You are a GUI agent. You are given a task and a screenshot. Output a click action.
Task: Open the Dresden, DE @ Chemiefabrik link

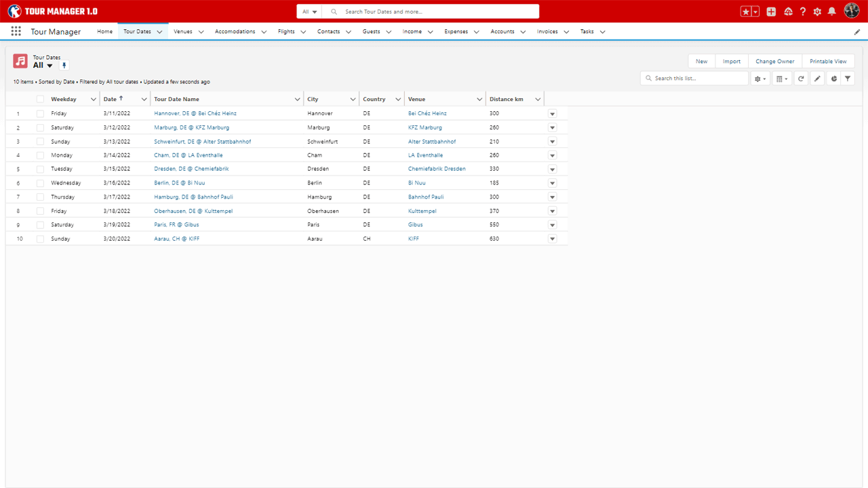point(191,169)
